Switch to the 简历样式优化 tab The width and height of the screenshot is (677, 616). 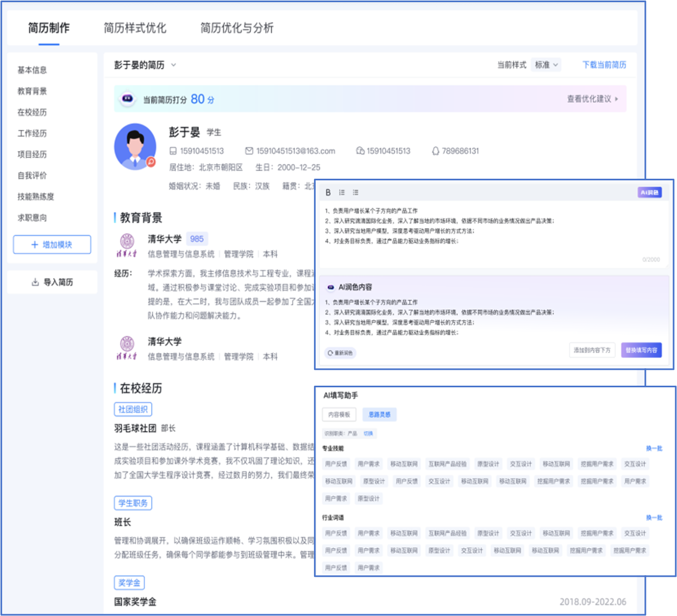pyautogui.click(x=135, y=28)
